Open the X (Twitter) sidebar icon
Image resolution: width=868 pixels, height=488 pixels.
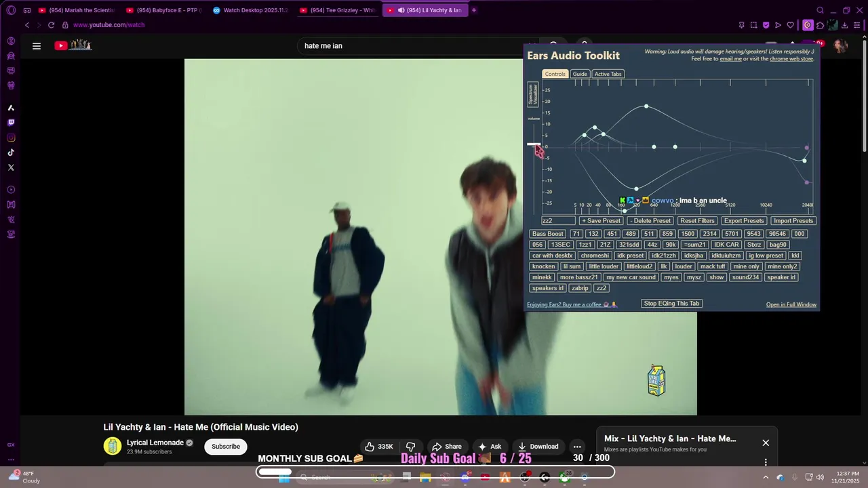click(11, 167)
